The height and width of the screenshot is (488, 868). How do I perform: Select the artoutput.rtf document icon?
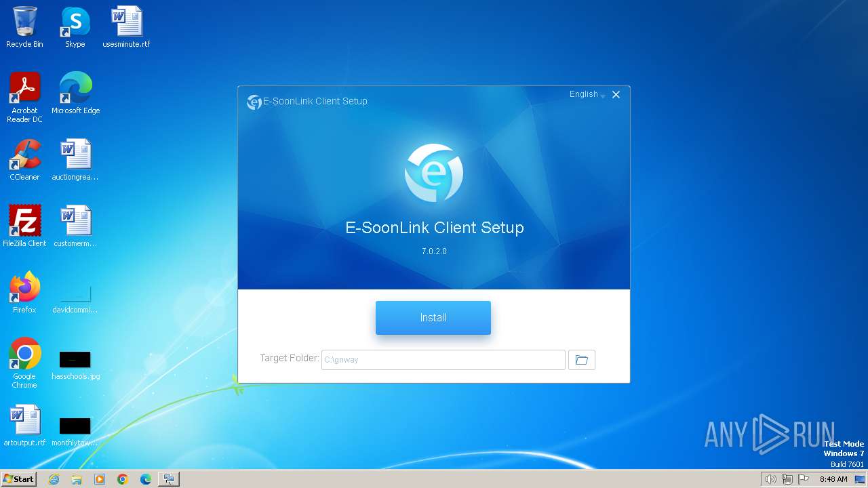pos(24,426)
